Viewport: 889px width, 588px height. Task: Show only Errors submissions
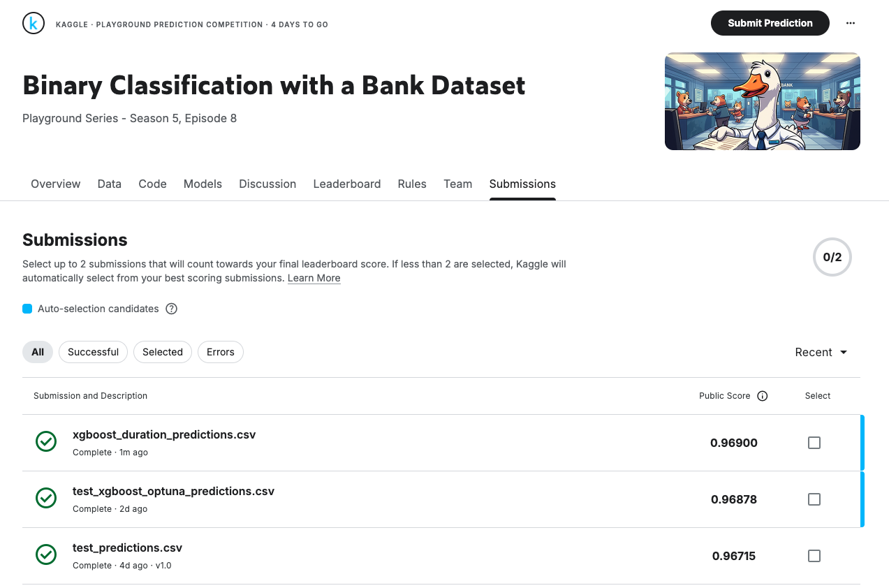[x=220, y=352]
